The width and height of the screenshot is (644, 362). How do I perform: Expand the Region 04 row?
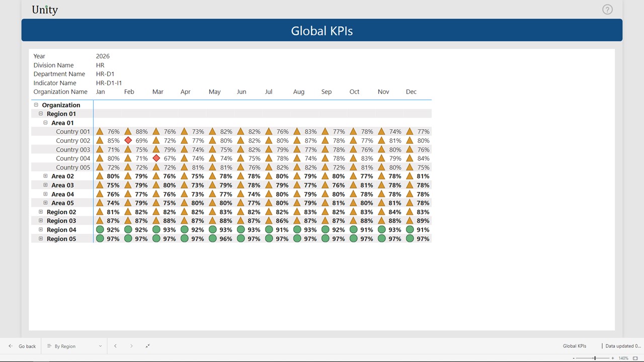click(x=41, y=230)
